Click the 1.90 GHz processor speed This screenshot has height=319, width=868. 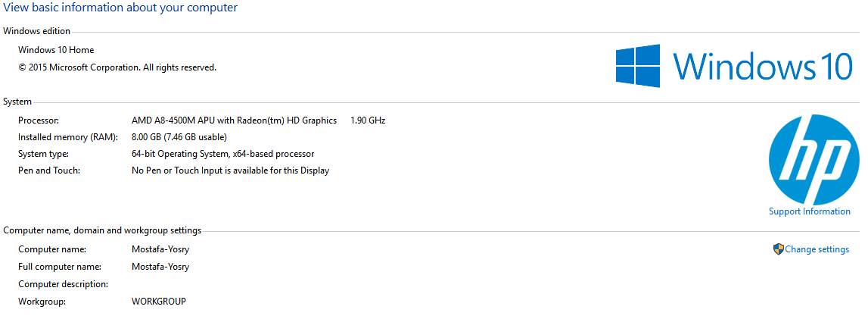368,120
